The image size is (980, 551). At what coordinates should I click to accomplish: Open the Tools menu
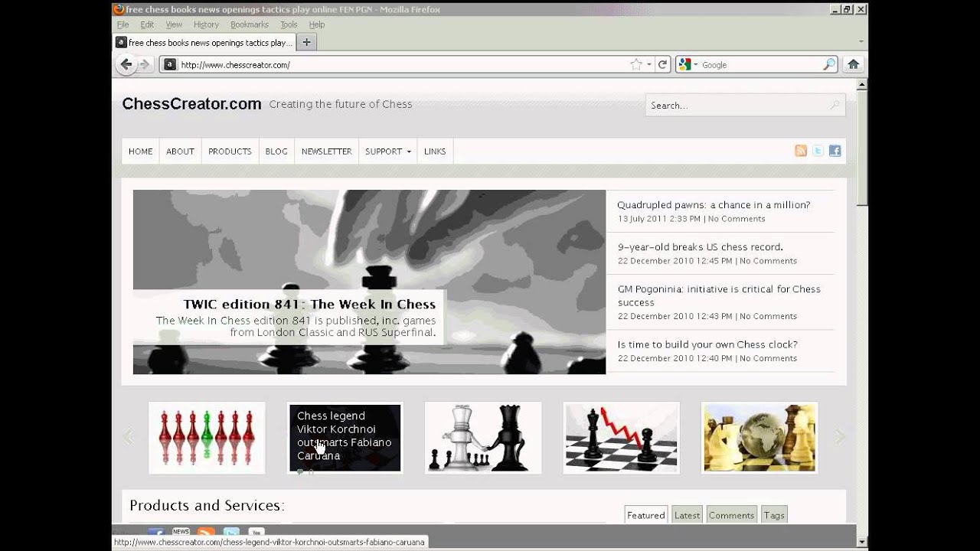(289, 24)
